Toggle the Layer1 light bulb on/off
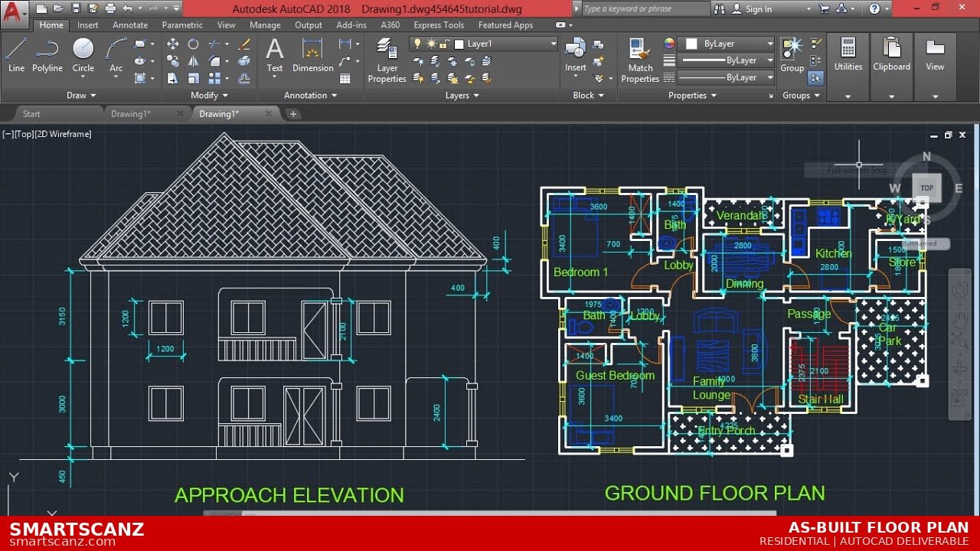The height and width of the screenshot is (551, 980). pyautogui.click(x=416, y=44)
